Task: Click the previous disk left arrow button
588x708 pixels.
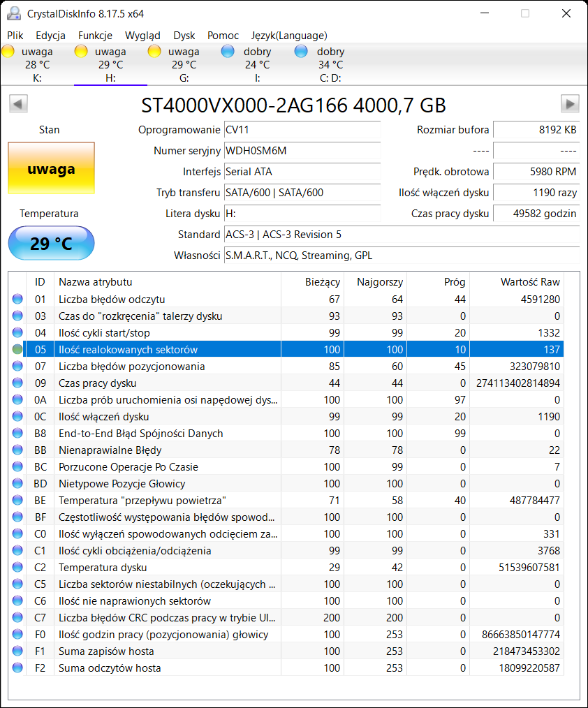Action: coord(18,104)
